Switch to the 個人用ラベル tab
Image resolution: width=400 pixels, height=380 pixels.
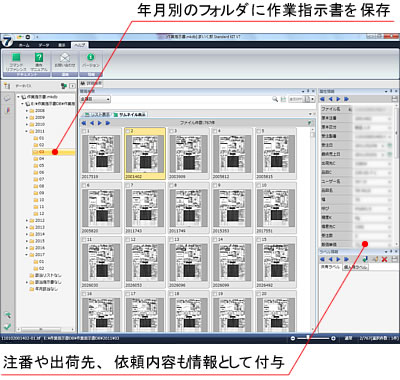coord(355,267)
